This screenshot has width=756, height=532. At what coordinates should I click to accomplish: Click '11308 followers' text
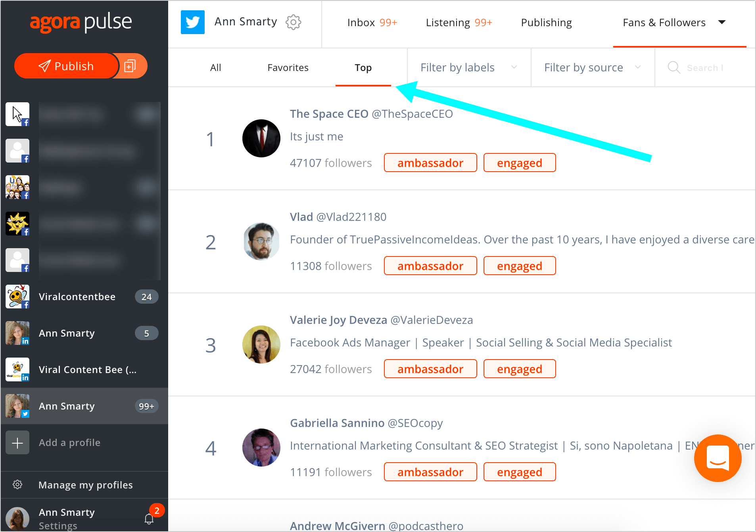click(331, 266)
